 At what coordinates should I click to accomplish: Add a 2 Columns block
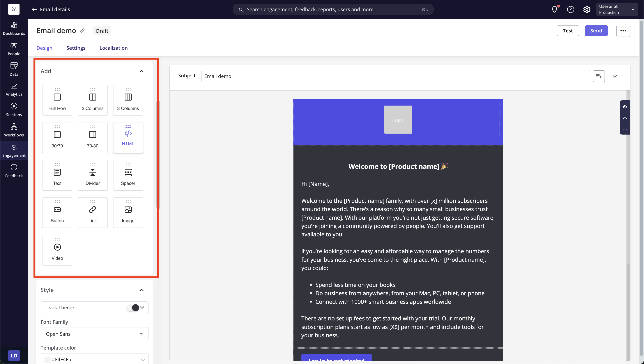[x=92, y=100]
